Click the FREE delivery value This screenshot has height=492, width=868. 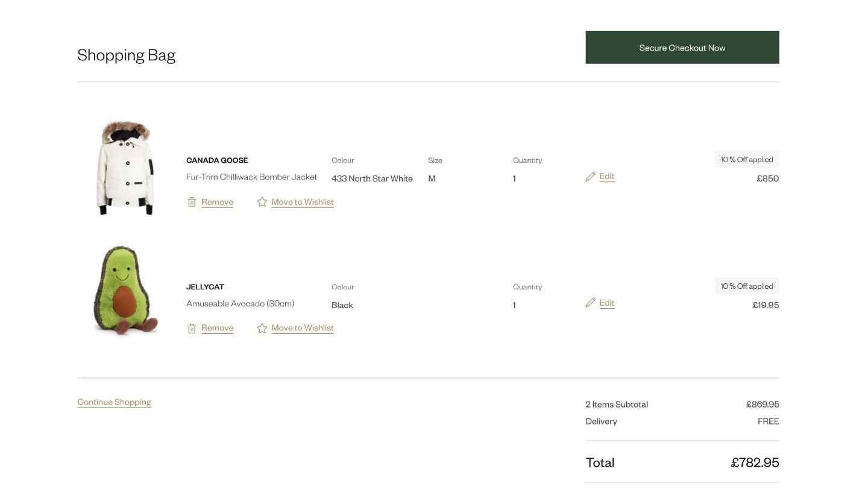769,421
